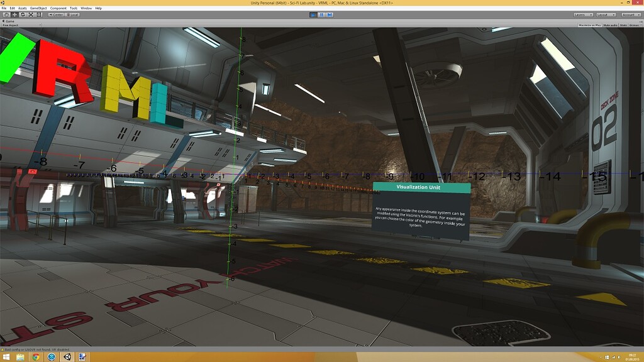
Task: Select the Scale tool
Action: point(30,14)
